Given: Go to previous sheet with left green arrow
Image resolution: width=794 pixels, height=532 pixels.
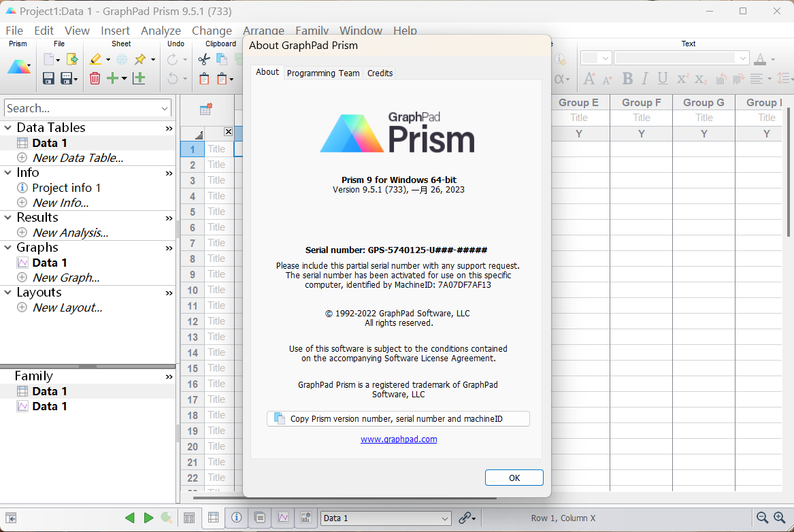Looking at the screenshot, I should pos(130,517).
